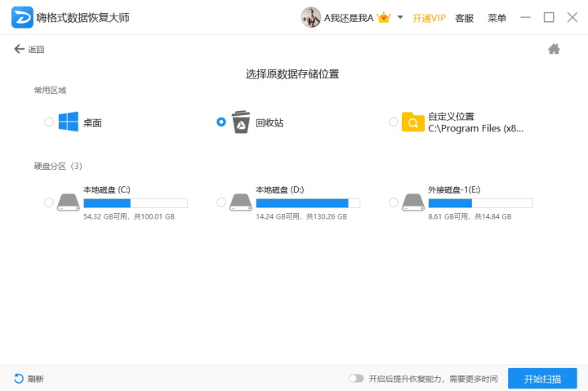
Task: Open 开通VIP link
Action: [x=429, y=18]
